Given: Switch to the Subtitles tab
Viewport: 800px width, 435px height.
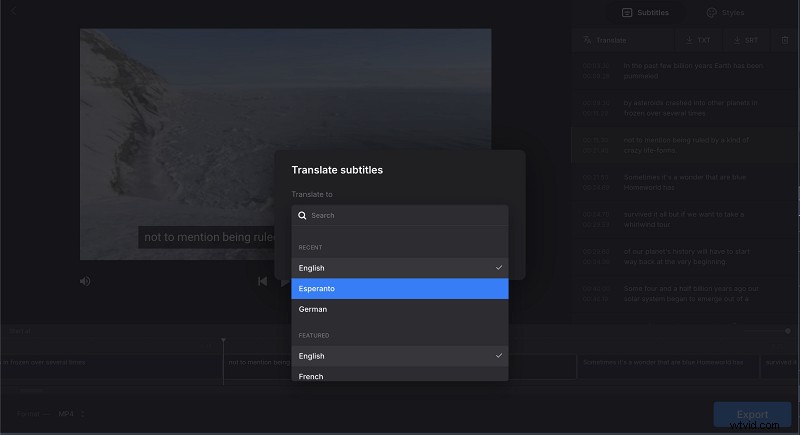Looking at the screenshot, I should tap(645, 13).
